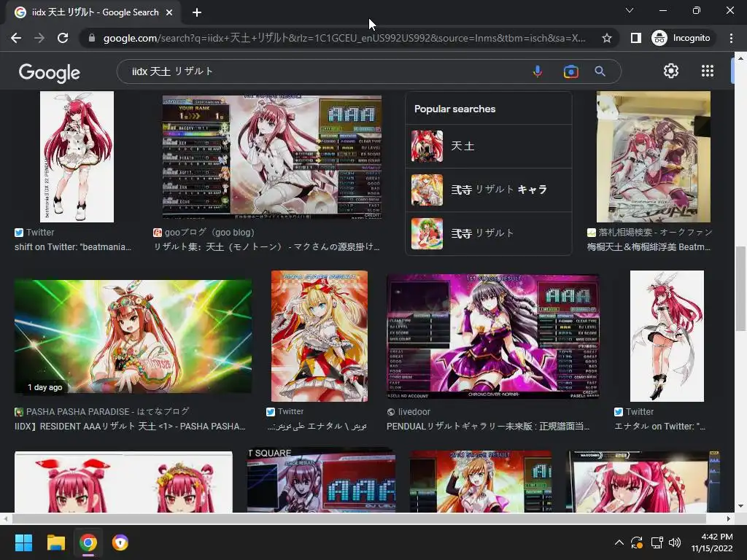Screen dimensions: 747x560
Task: Close the iidx Google Search tab
Action: (169, 12)
